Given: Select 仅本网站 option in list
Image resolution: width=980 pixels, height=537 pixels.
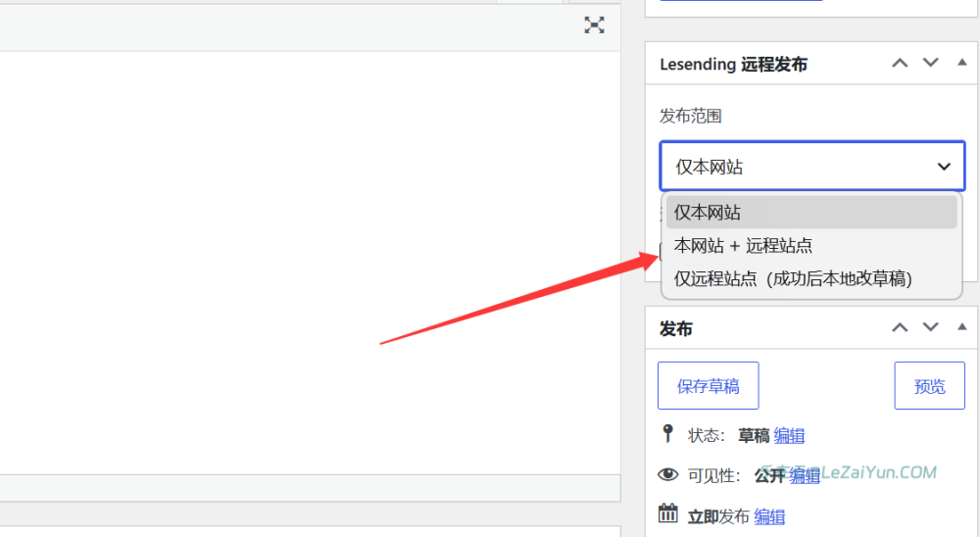Looking at the screenshot, I should click(811, 212).
